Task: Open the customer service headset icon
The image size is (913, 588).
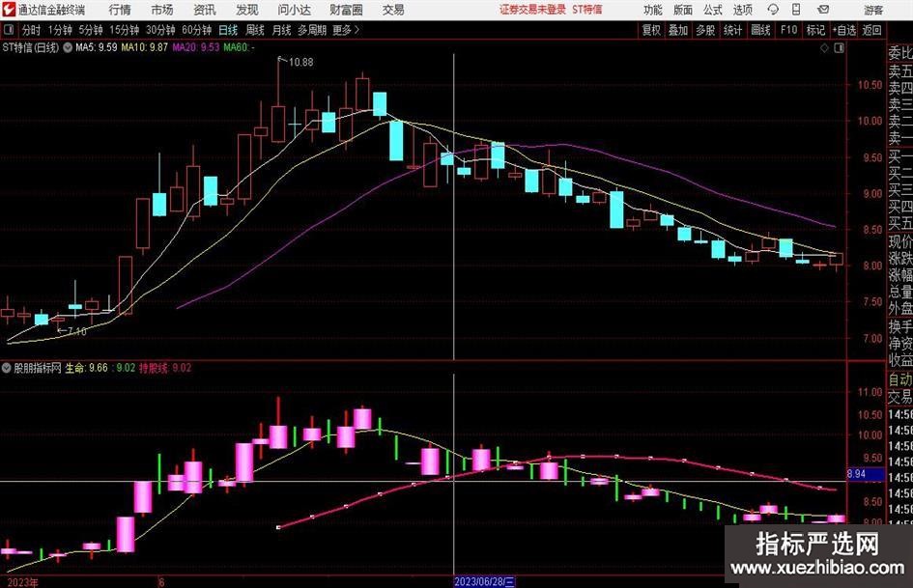Action: pyautogui.click(x=773, y=10)
